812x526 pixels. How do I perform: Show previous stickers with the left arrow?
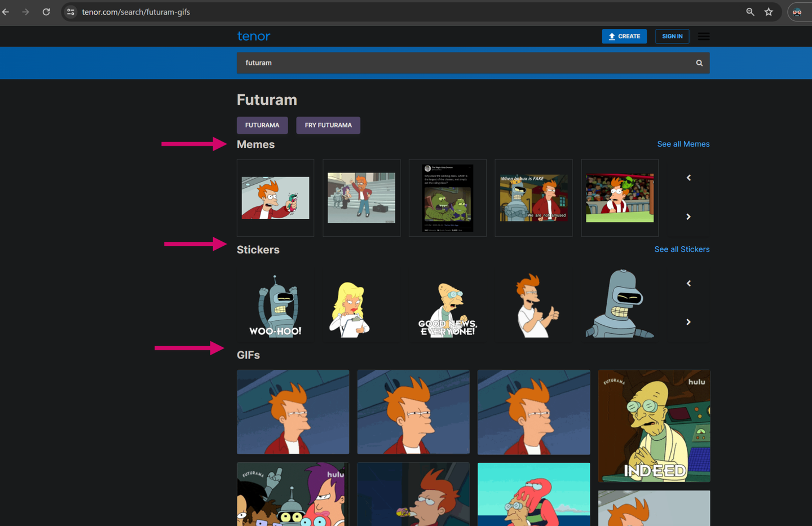pyautogui.click(x=689, y=283)
